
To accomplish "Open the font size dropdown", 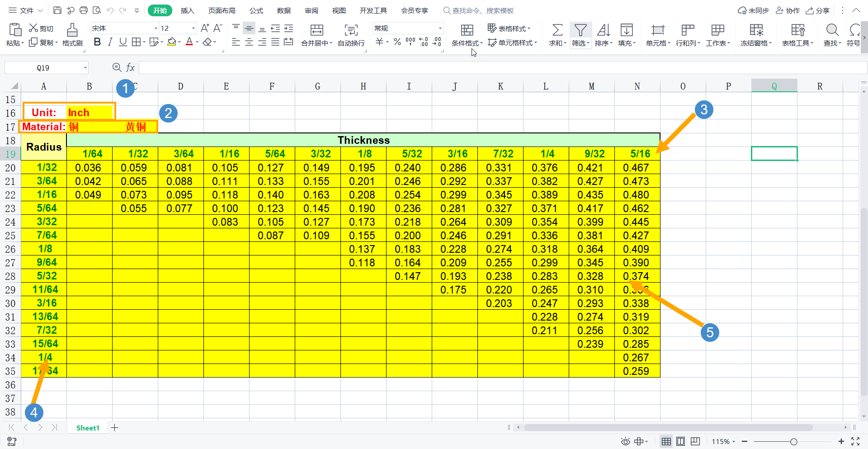I will coord(193,28).
